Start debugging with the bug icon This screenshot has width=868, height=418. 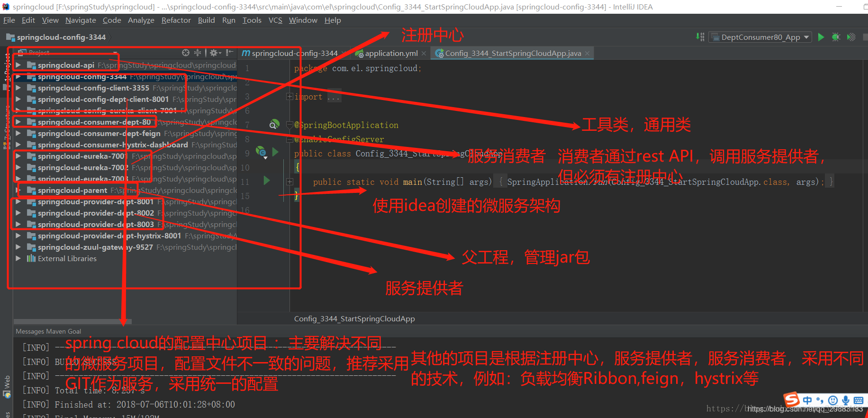click(836, 37)
